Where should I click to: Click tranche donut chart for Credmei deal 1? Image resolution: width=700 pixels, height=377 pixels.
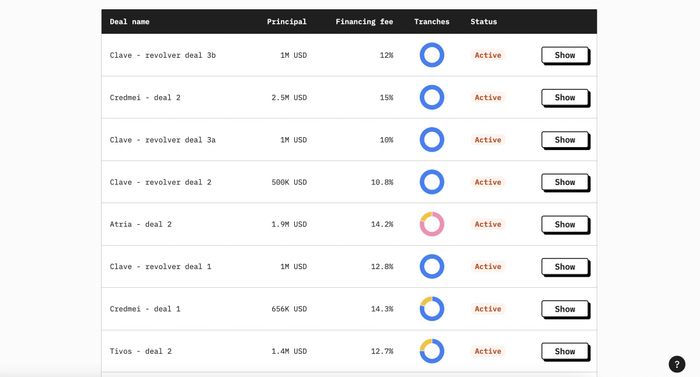[x=432, y=309]
